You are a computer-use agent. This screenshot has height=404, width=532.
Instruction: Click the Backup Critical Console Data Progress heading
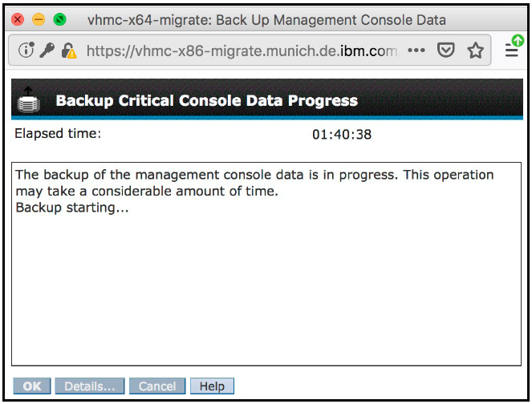206,101
